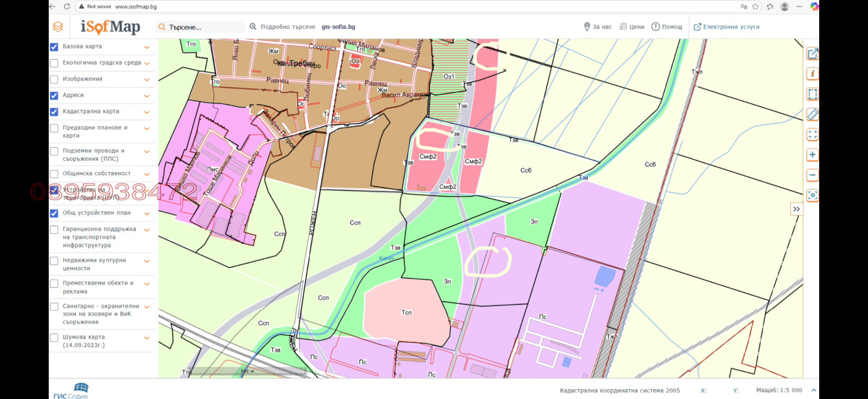The image size is (868, 399).
Task: Click the map zoom out minus button
Action: [812, 175]
